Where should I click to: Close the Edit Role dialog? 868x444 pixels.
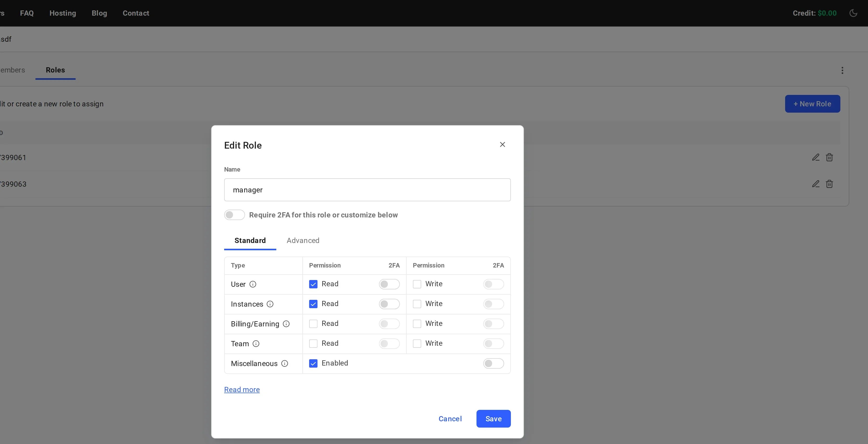tap(502, 145)
